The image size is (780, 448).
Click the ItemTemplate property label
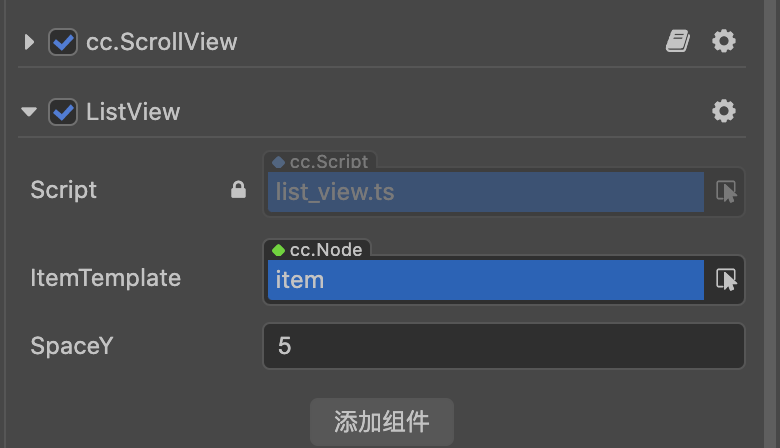(x=106, y=278)
